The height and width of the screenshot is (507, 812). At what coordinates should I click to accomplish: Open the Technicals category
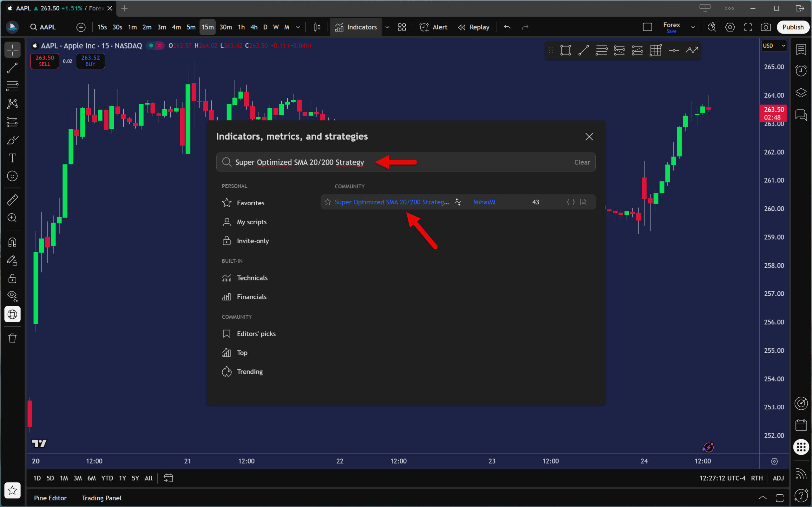coord(252,278)
